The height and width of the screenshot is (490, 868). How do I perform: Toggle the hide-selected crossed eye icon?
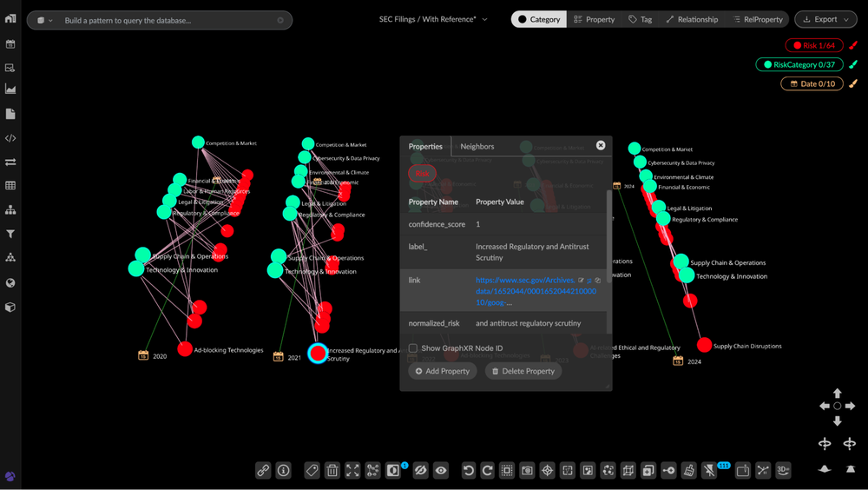[x=421, y=470]
